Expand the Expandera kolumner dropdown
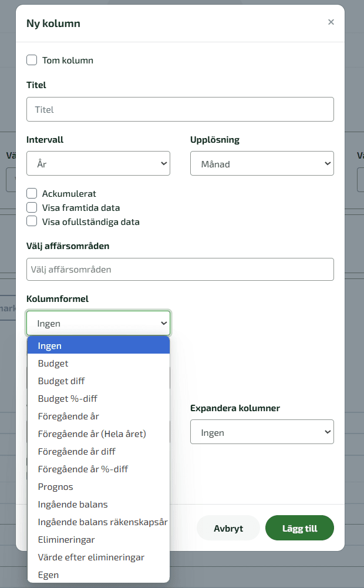 262,432
